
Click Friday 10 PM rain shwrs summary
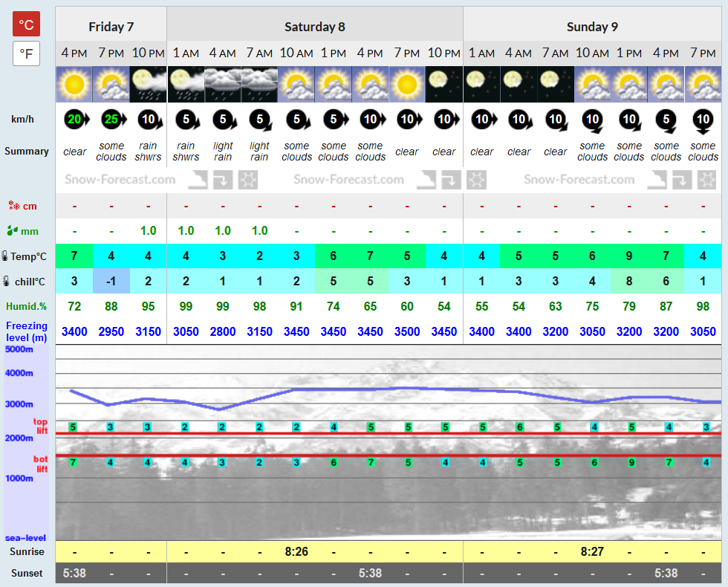(x=148, y=152)
